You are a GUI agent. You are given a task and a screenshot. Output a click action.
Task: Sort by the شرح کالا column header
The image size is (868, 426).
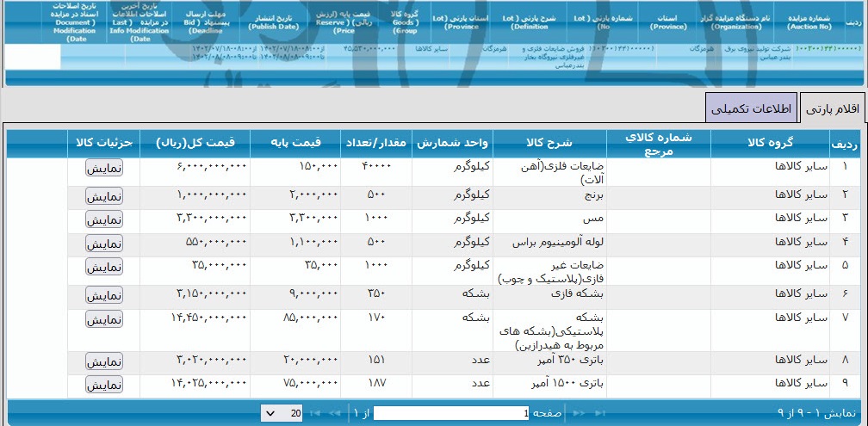(549, 144)
